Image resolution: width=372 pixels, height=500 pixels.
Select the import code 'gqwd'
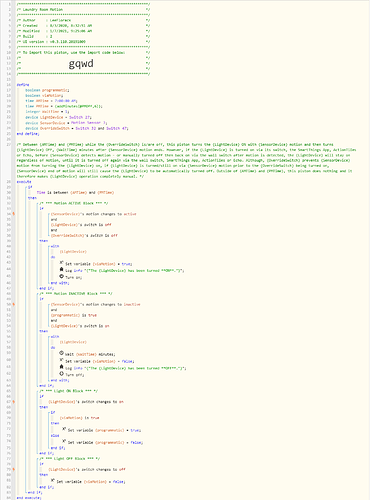pyautogui.click(x=81, y=63)
